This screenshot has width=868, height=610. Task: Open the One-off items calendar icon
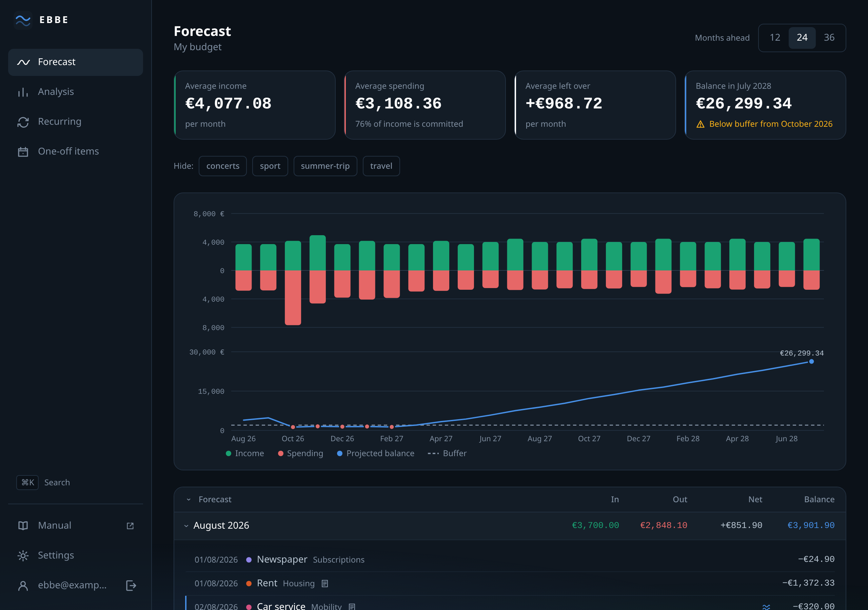[x=23, y=151]
